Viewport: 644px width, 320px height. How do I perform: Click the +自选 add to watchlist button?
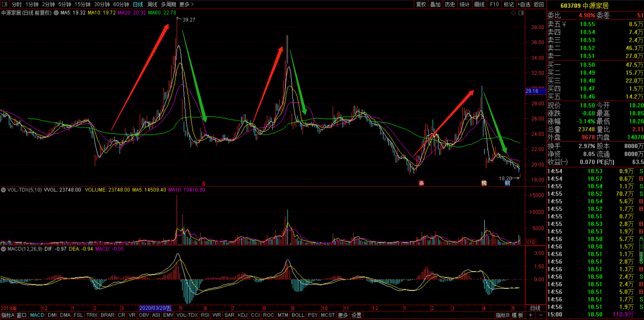(x=524, y=4)
